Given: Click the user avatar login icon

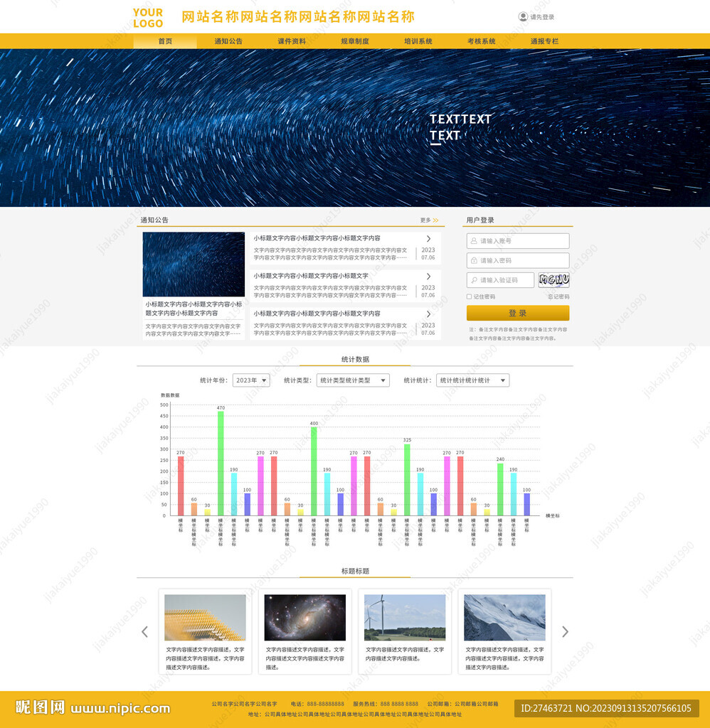Looking at the screenshot, I should click(x=523, y=17).
